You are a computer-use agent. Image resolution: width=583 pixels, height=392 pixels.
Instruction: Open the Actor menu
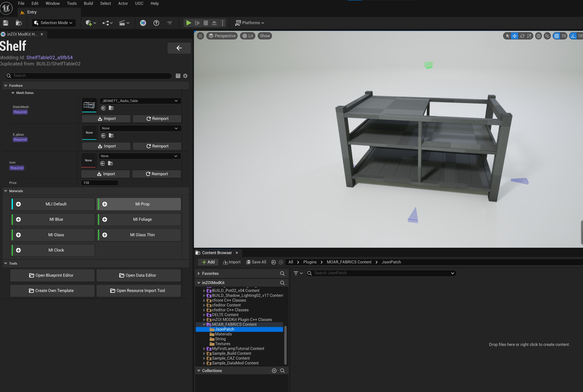(123, 3)
